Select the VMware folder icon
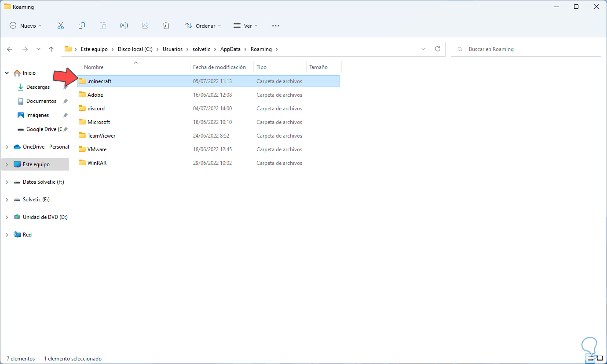Viewport: 607px width, 364px height. pyautogui.click(x=82, y=149)
